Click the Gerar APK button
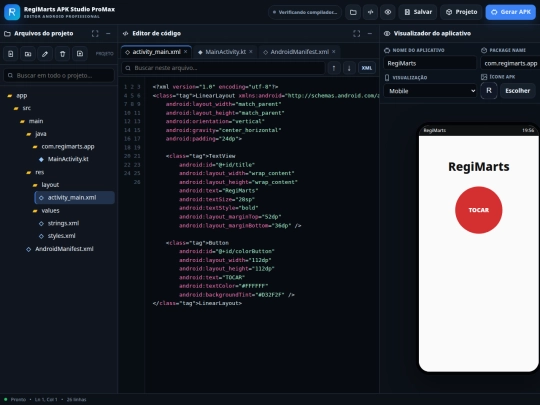This screenshot has height=405, width=540. (511, 12)
